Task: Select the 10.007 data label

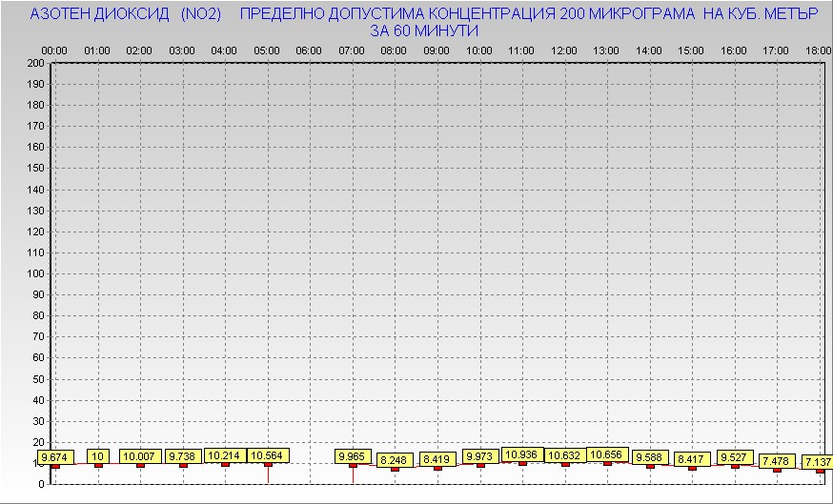Action: click(140, 456)
